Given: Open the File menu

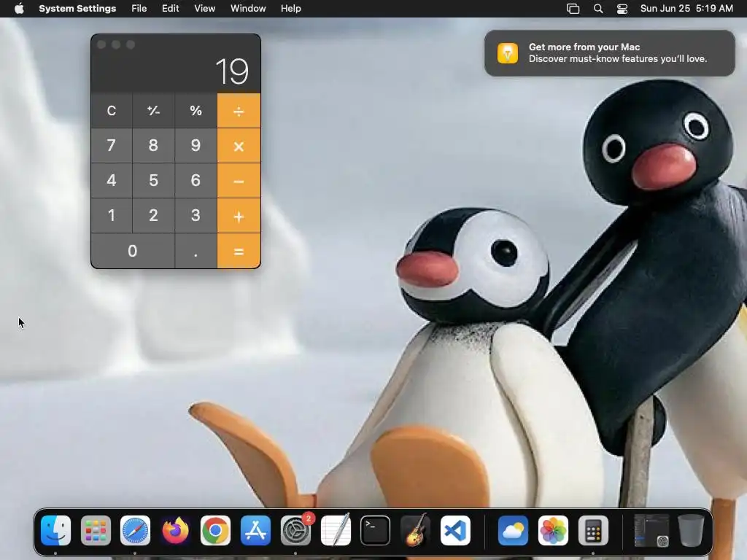Looking at the screenshot, I should click(x=139, y=9).
